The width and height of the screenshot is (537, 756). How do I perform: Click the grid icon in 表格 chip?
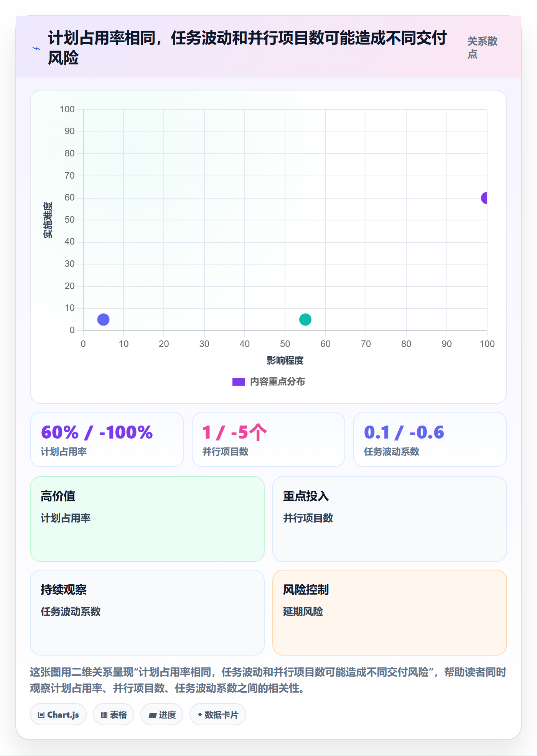point(104,715)
